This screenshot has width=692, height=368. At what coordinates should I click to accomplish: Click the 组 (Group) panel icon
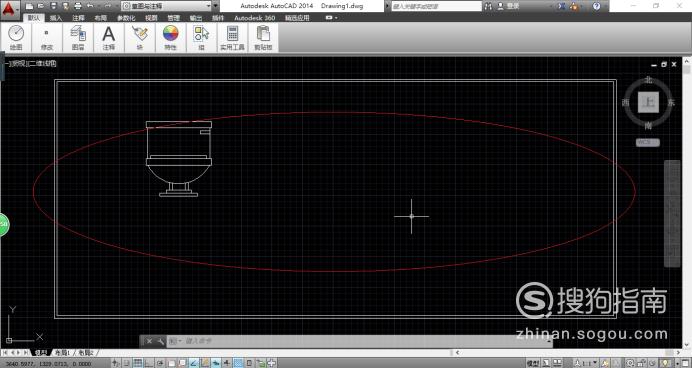tap(201, 38)
